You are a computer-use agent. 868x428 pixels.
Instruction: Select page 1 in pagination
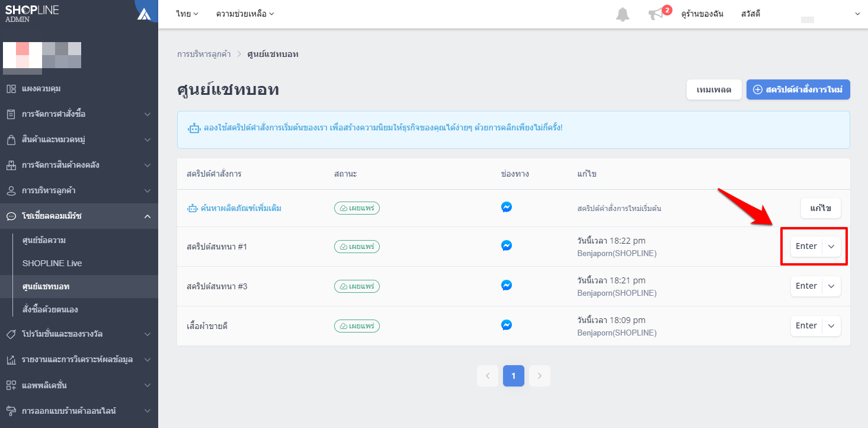(514, 376)
